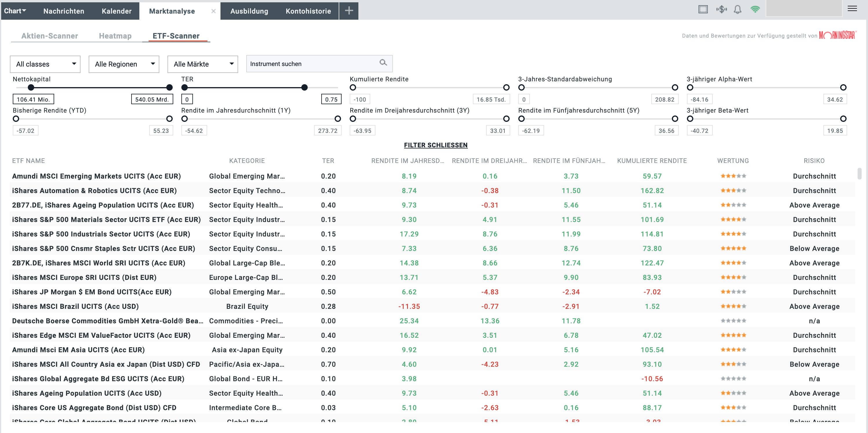Viewport: 868px width, 433px height.
Task: Select the Aktien-Scanner view
Action: point(49,36)
